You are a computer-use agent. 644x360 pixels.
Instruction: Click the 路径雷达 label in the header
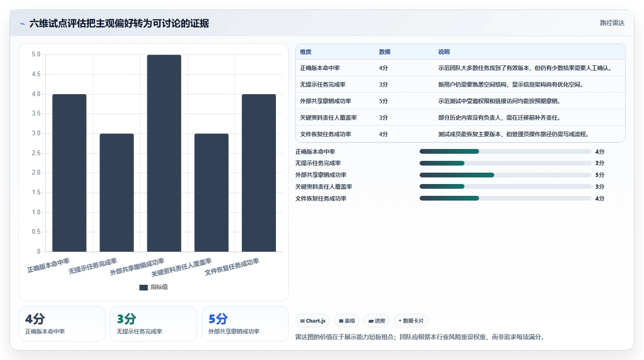pyautogui.click(x=612, y=23)
